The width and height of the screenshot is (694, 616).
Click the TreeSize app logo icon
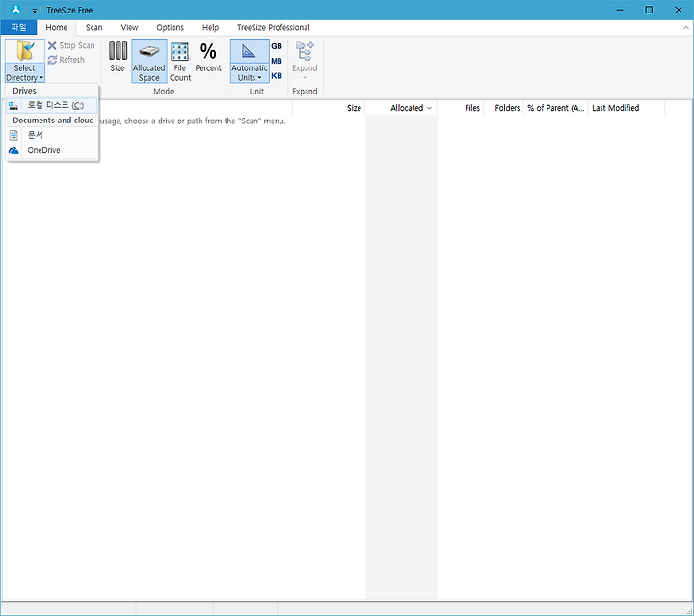16,10
